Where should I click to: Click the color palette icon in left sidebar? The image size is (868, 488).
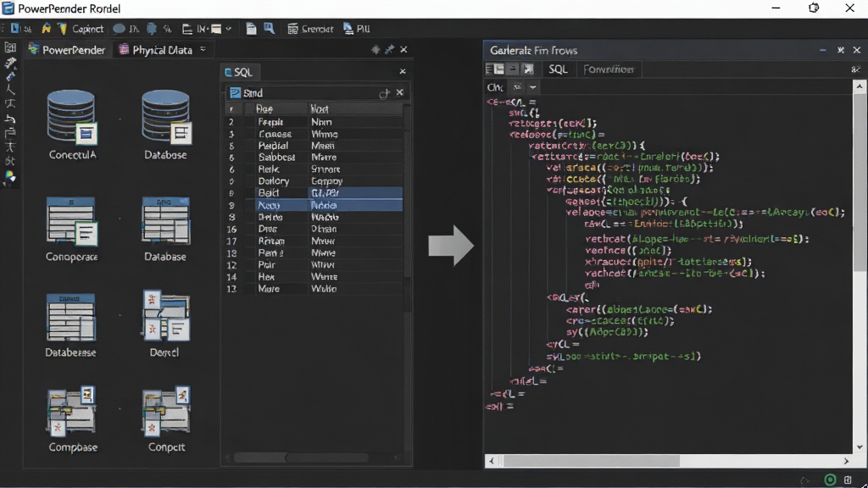point(10,177)
